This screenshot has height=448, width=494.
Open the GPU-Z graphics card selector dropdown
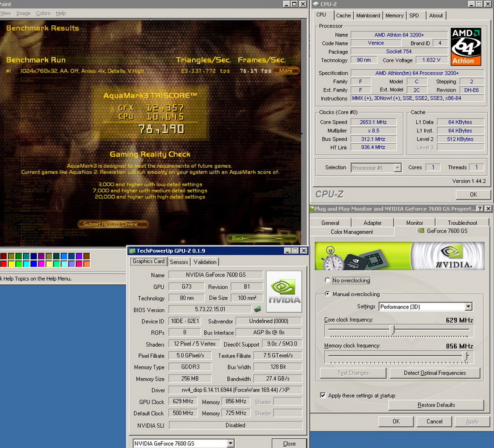pos(230,443)
